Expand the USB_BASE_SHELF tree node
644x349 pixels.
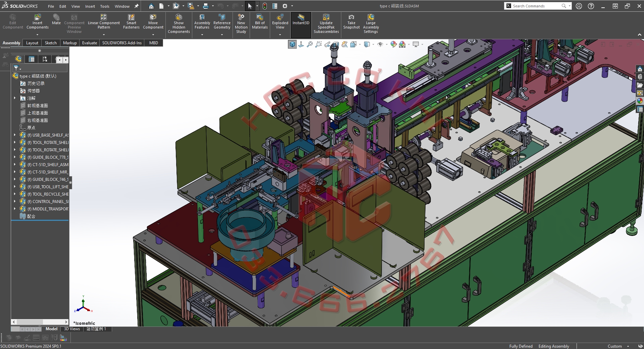15,135
